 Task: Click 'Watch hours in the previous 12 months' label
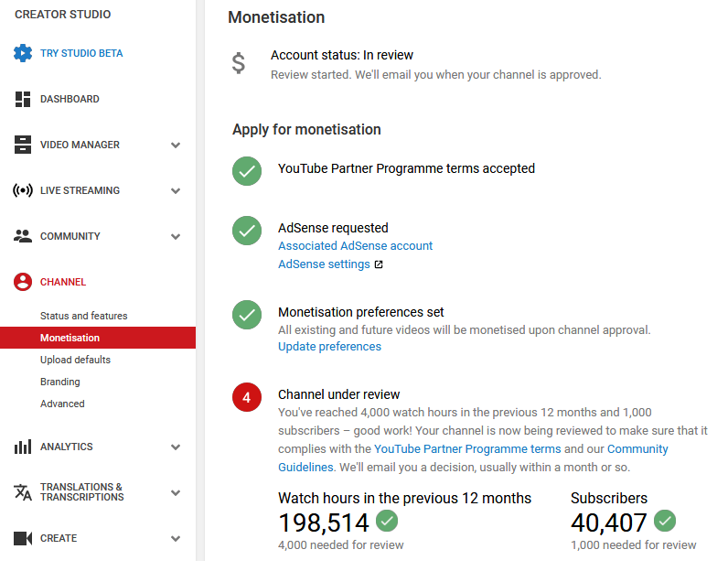click(404, 499)
